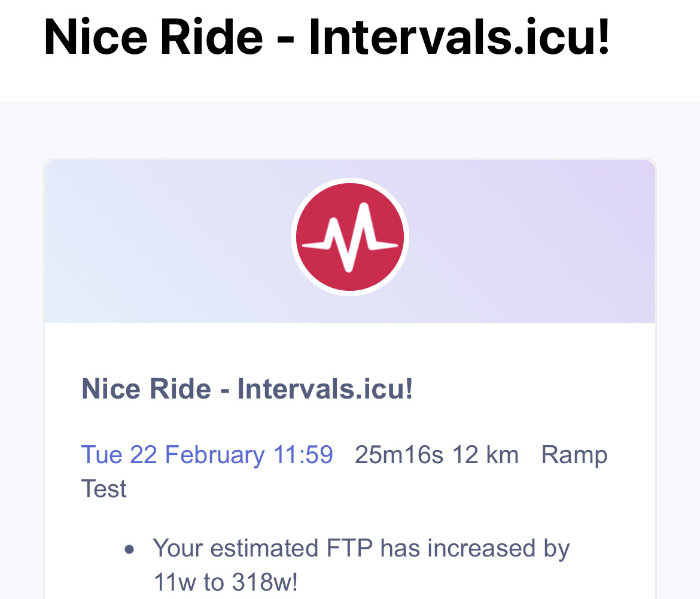Click the exclamation mark in the top title
Screen dimensions: 700x599
tap(604, 37)
